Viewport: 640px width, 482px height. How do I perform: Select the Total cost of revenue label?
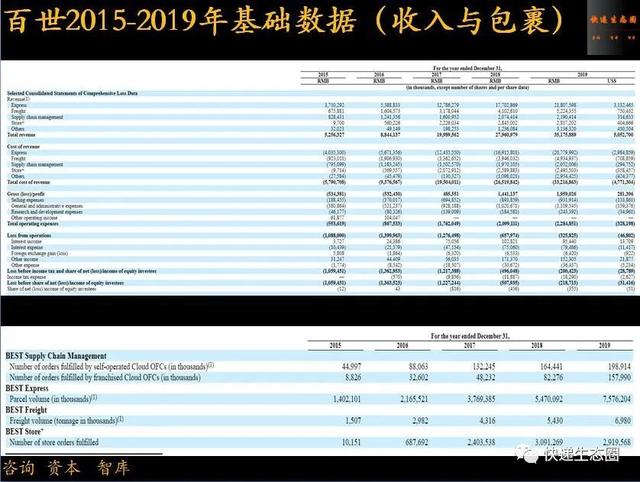pos(29,182)
